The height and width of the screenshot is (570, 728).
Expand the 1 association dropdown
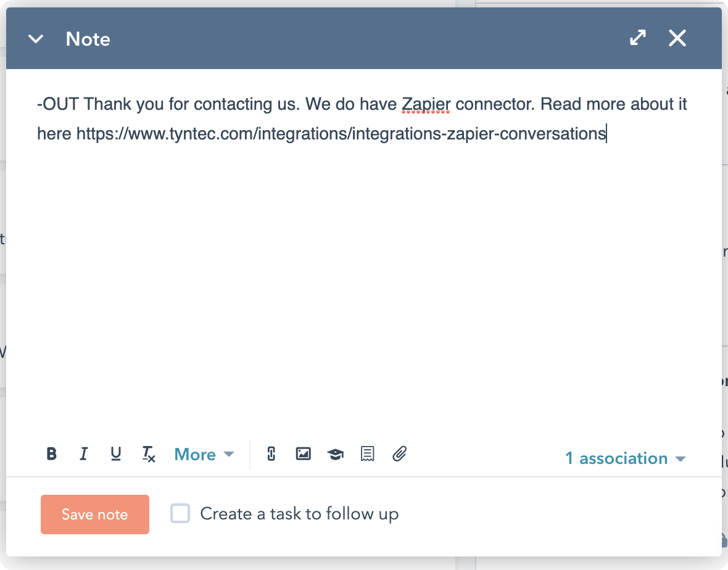[625, 458]
